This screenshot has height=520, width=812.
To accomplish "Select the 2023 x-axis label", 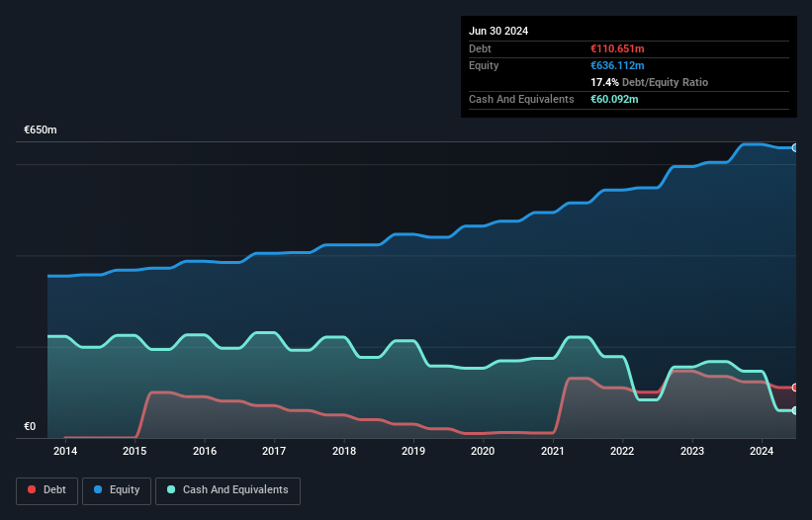I will point(692,452).
